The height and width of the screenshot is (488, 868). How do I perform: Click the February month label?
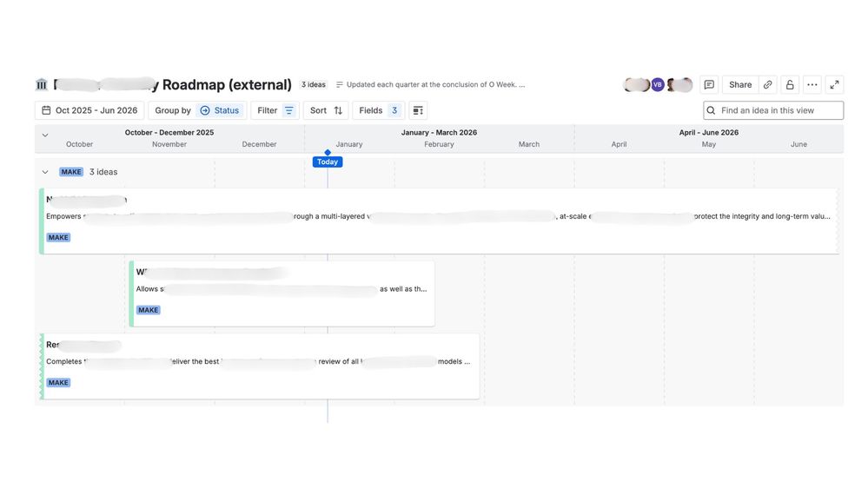(x=439, y=144)
